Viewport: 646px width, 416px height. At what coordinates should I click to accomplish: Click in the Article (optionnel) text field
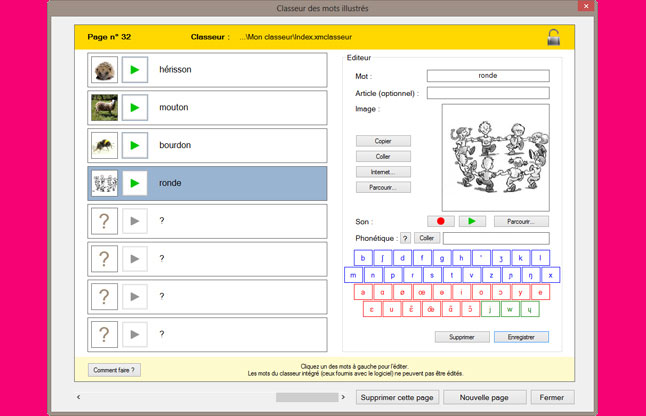click(488, 93)
